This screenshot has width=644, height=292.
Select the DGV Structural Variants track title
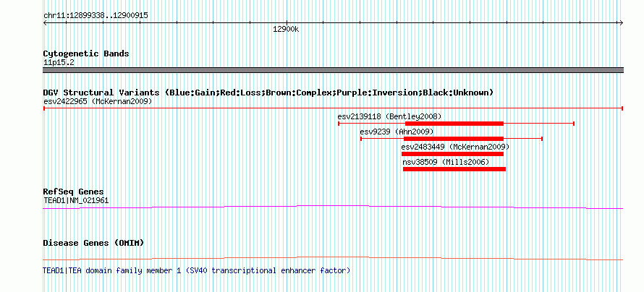268,93
